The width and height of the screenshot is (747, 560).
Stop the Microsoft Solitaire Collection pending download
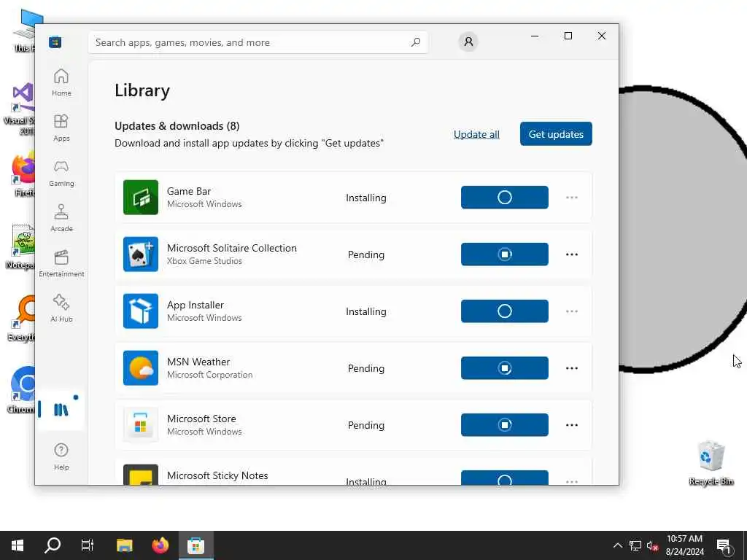point(505,254)
